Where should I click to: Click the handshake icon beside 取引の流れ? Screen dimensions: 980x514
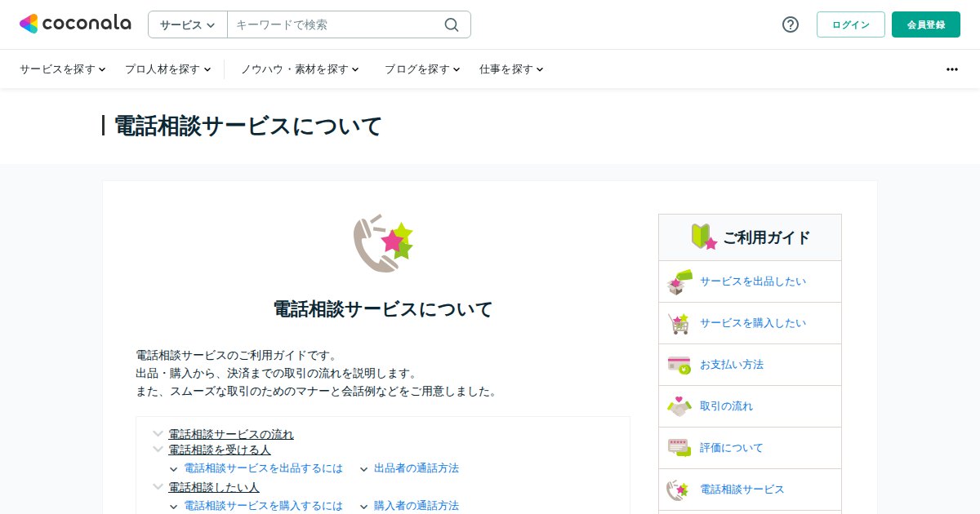point(679,406)
